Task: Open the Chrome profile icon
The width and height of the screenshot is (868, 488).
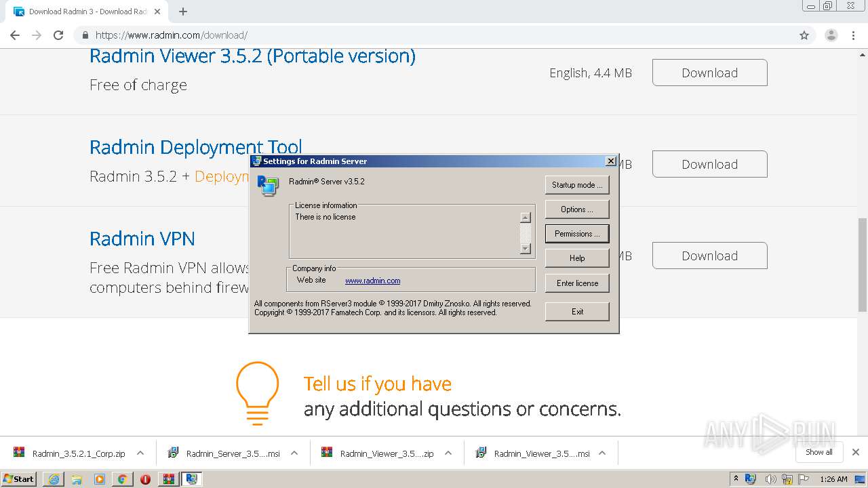Action: (x=831, y=35)
